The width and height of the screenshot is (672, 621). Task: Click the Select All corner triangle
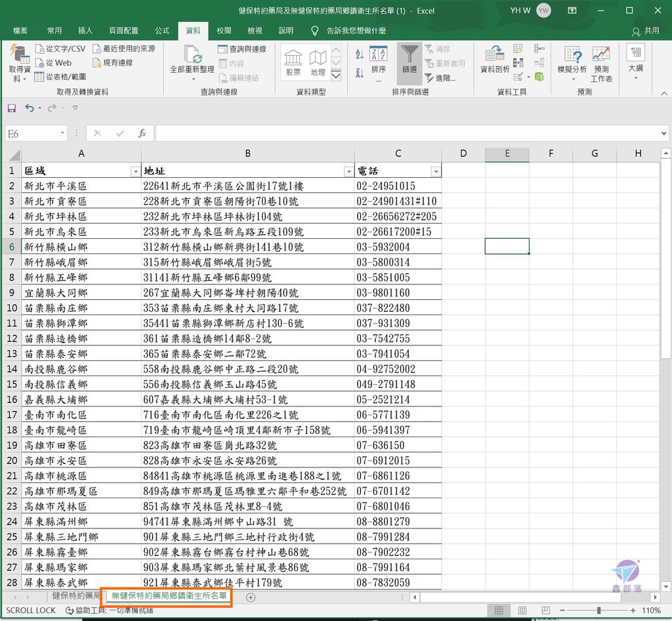13,154
